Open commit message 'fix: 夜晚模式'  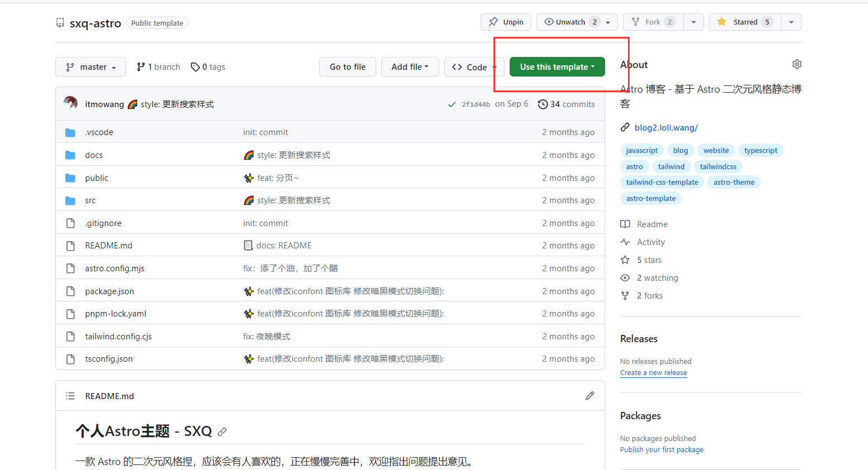tap(267, 337)
